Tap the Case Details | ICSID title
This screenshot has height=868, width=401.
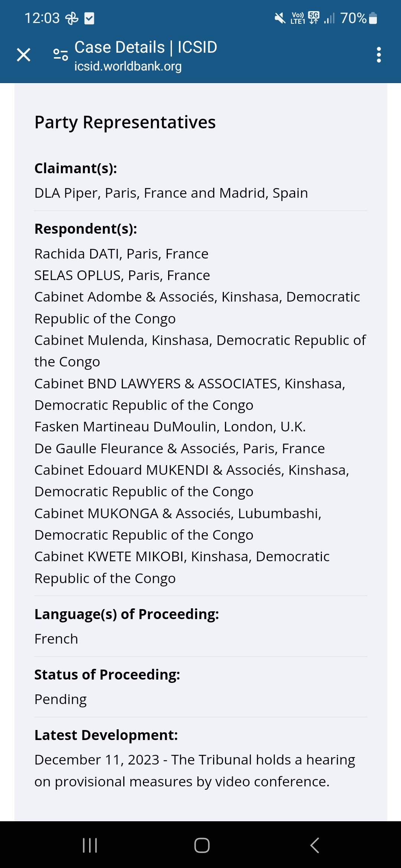(x=146, y=47)
